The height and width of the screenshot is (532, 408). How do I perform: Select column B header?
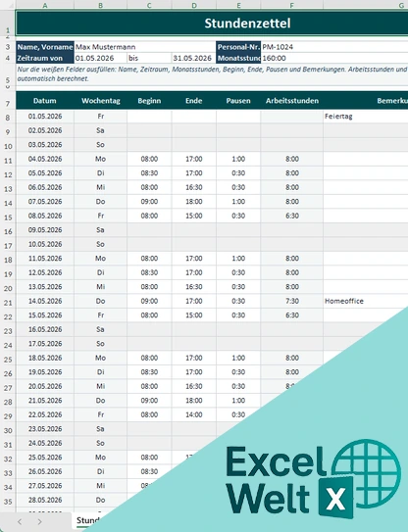(101, 5)
